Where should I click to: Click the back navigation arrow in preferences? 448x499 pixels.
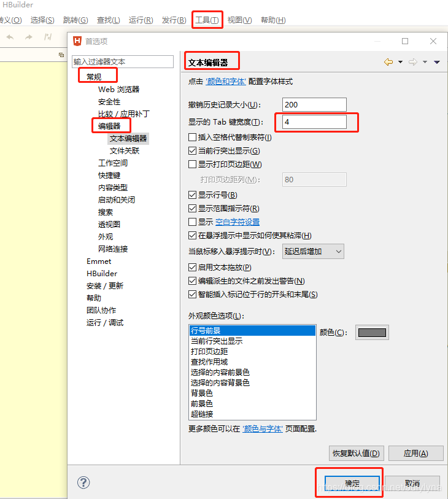click(x=388, y=62)
